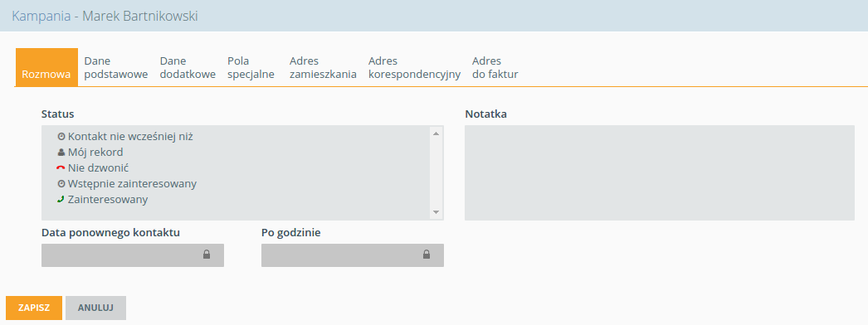Open the Dane podstawowe tab

(x=116, y=67)
